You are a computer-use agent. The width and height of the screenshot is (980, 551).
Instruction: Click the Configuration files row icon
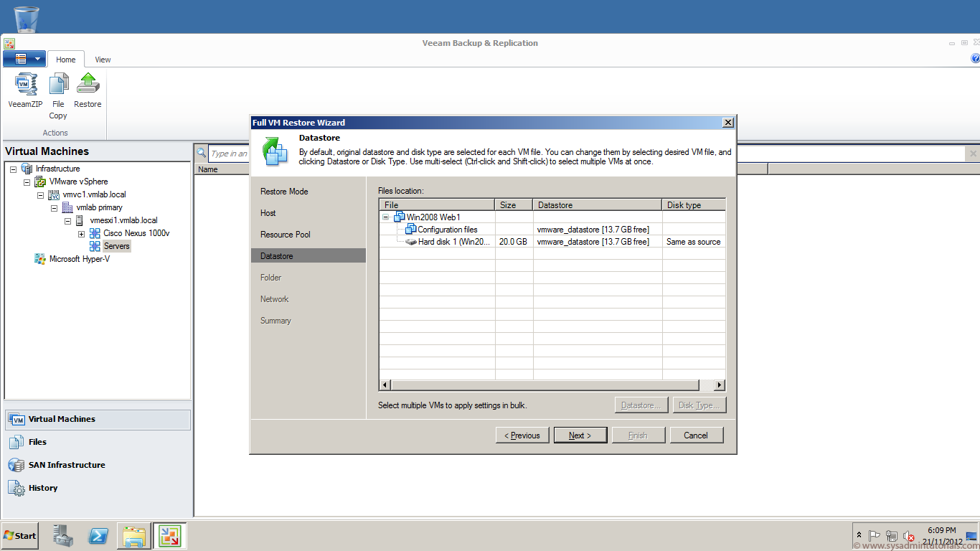click(410, 229)
